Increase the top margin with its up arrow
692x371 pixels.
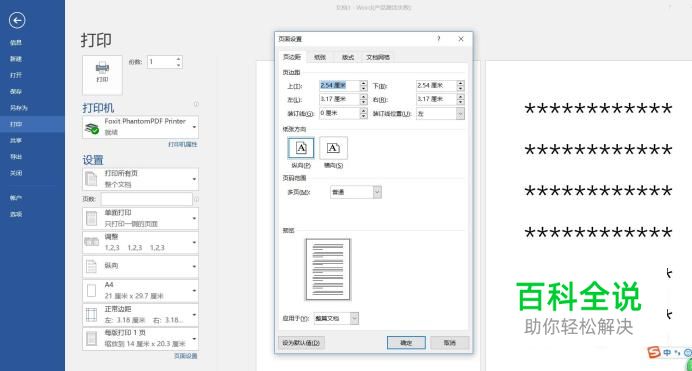[x=363, y=83]
